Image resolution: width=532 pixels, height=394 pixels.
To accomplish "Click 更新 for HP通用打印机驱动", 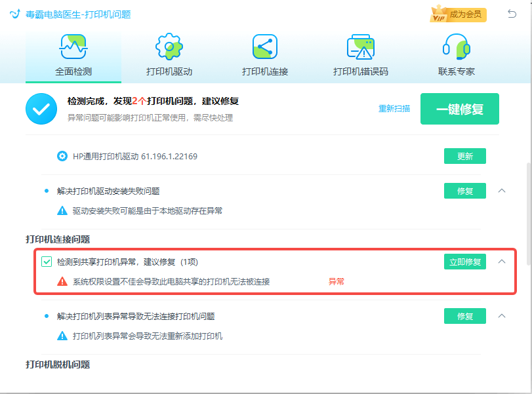I will click(x=465, y=156).
